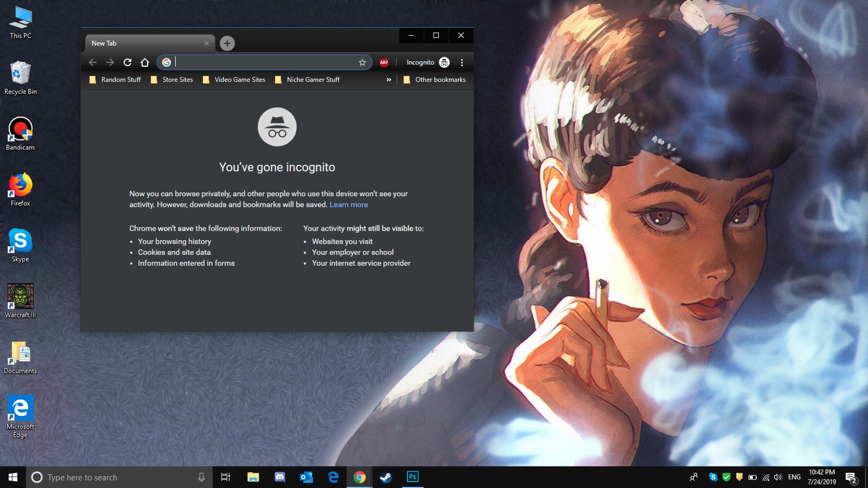
Task: Minimize the Chrome window
Action: point(411,35)
